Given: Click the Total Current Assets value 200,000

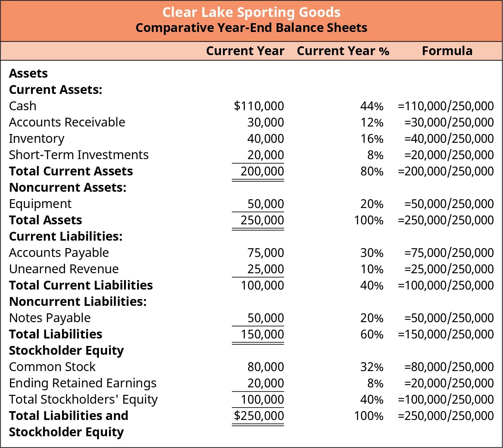Looking at the screenshot, I should coord(262,171).
